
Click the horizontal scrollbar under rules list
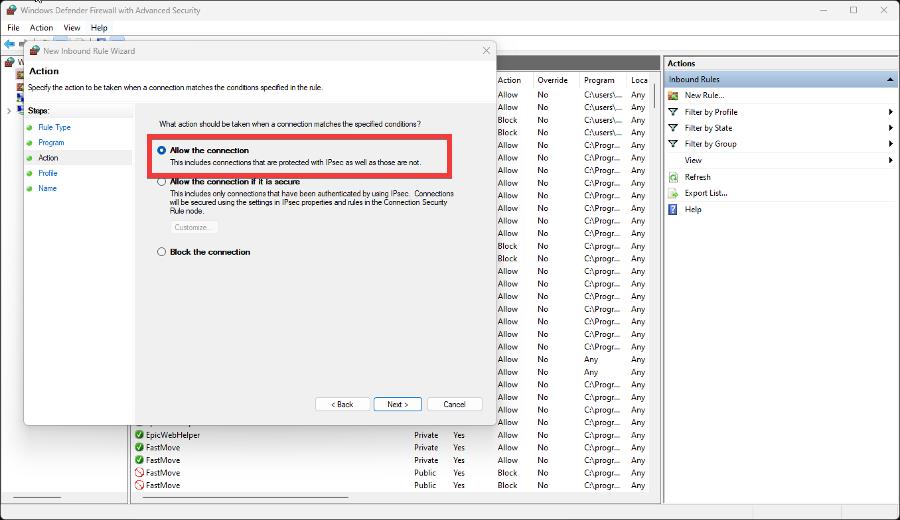point(245,497)
